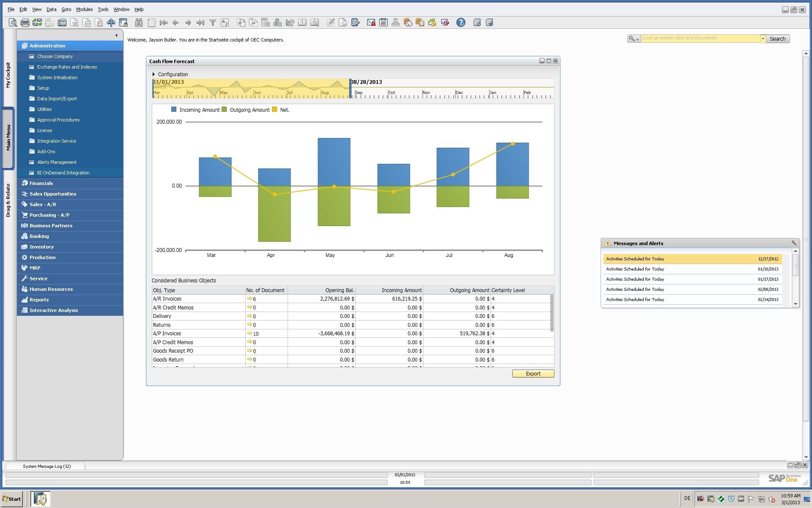Expand the Financials module in sidebar
Screen dimensions: 812x508
click(41, 183)
